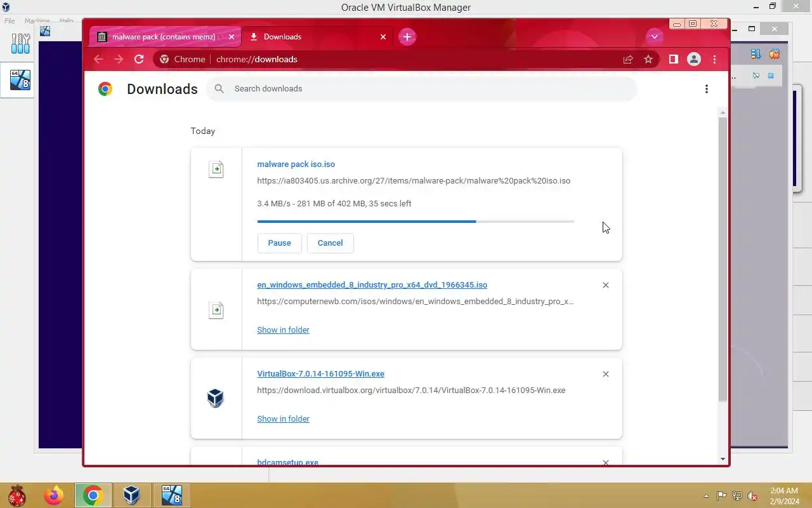Open VirtualBox-7.0.14-161095-Win.exe link
This screenshot has height=508, width=812.
pos(320,374)
